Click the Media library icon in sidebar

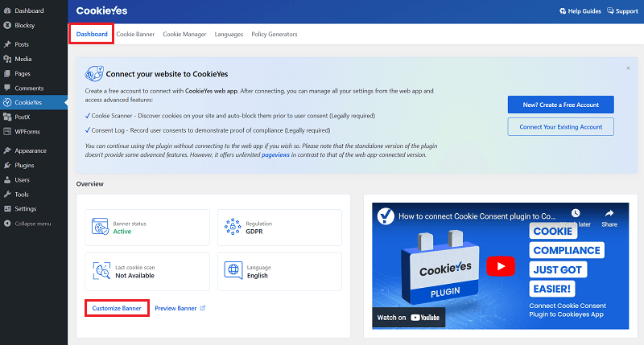(x=7, y=59)
